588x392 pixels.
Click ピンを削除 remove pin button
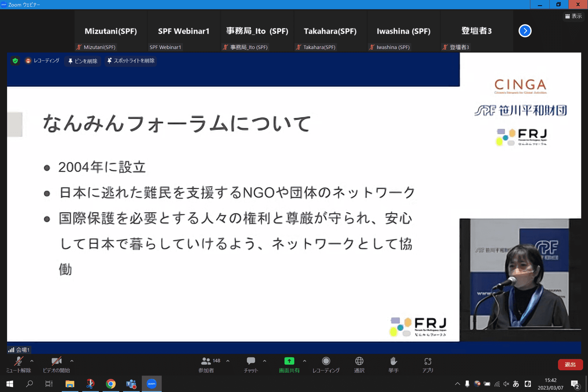(x=83, y=61)
